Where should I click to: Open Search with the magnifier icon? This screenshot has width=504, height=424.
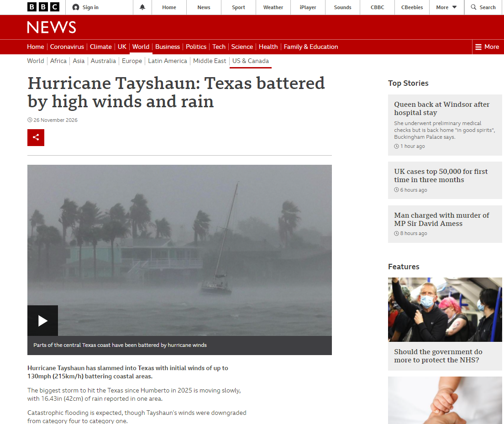click(x=473, y=7)
